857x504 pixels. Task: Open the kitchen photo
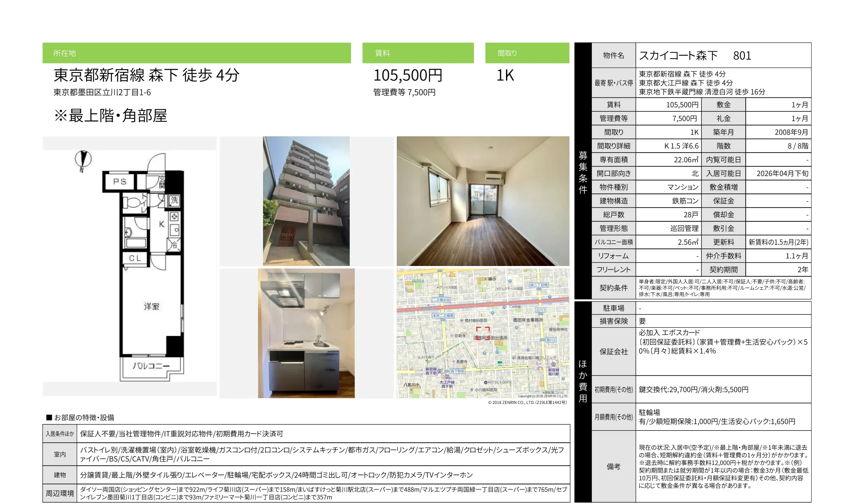point(306,333)
